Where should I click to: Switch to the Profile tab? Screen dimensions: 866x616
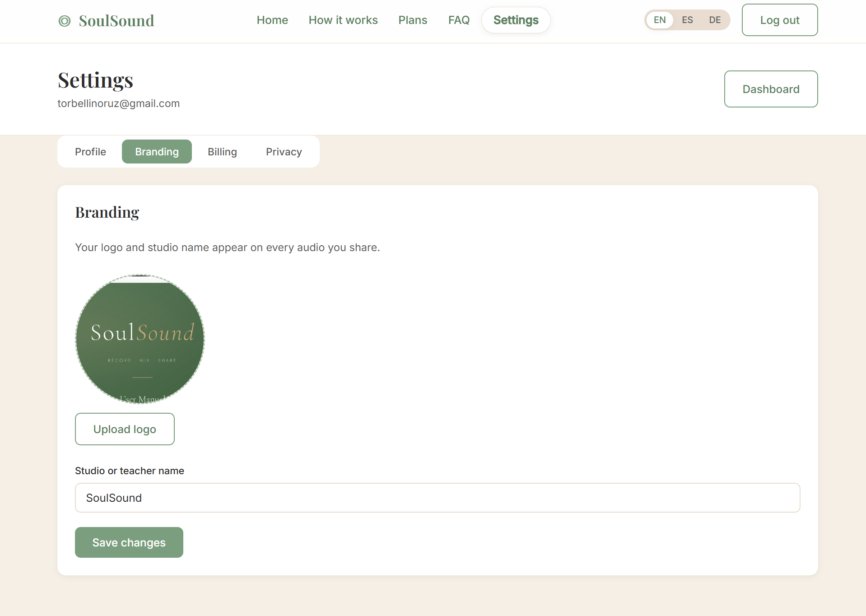[90, 152]
